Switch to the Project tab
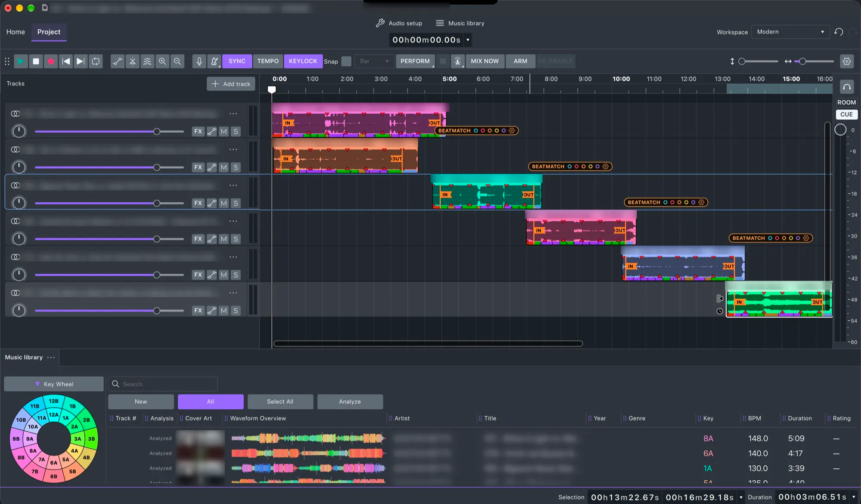Viewport: 861px width, 504px height. click(x=49, y=32)
